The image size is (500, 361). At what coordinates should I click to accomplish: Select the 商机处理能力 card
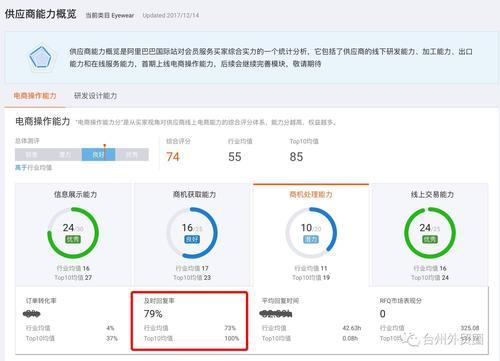point(311,235)
